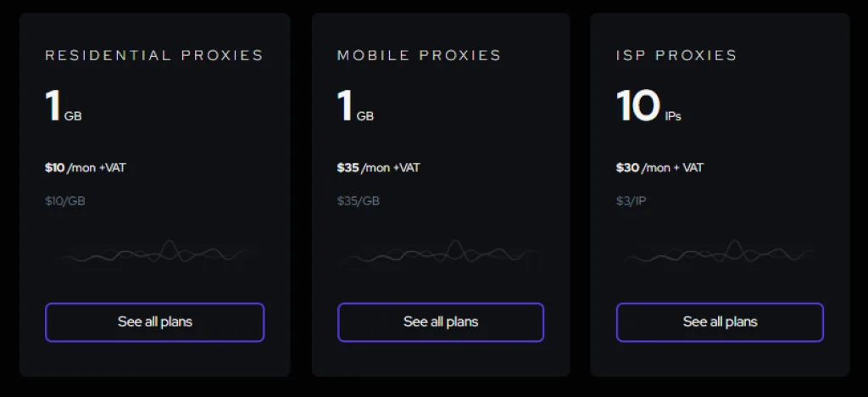Viewport: 868px width, 397px height.
Task: Click the $10/GB per-unit rate
Action: [x=64, y=201]
